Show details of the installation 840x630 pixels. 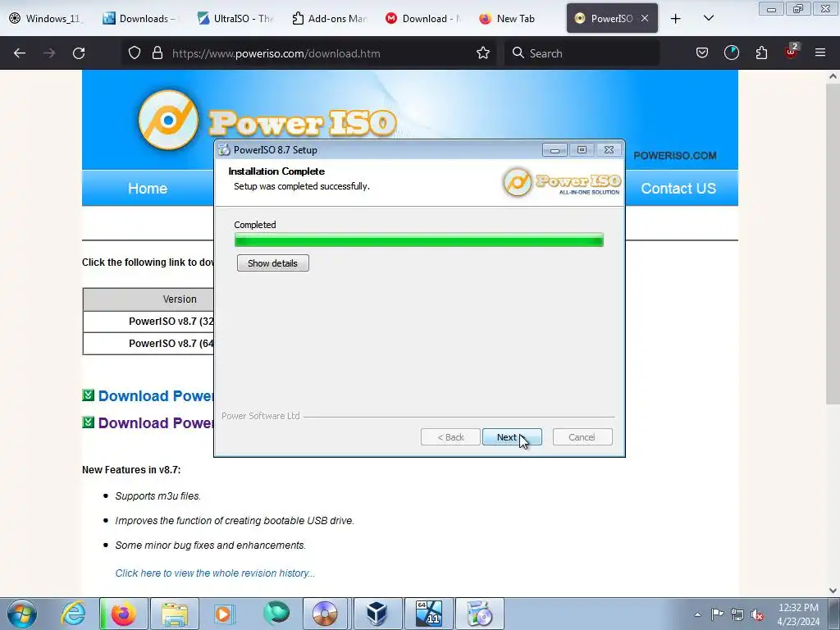[272, 263]
